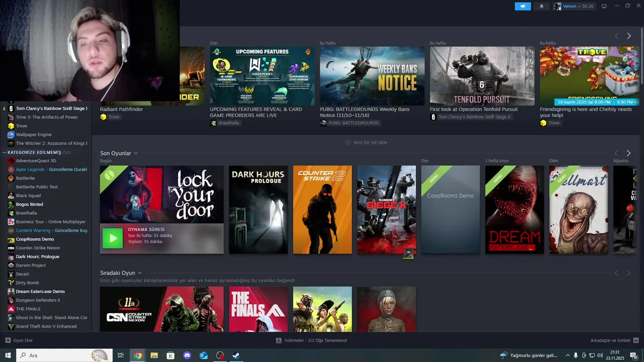
Task: Select Trine 3: The Artifacts of Power
Action: pyautogui.click(x=47, y=117)
